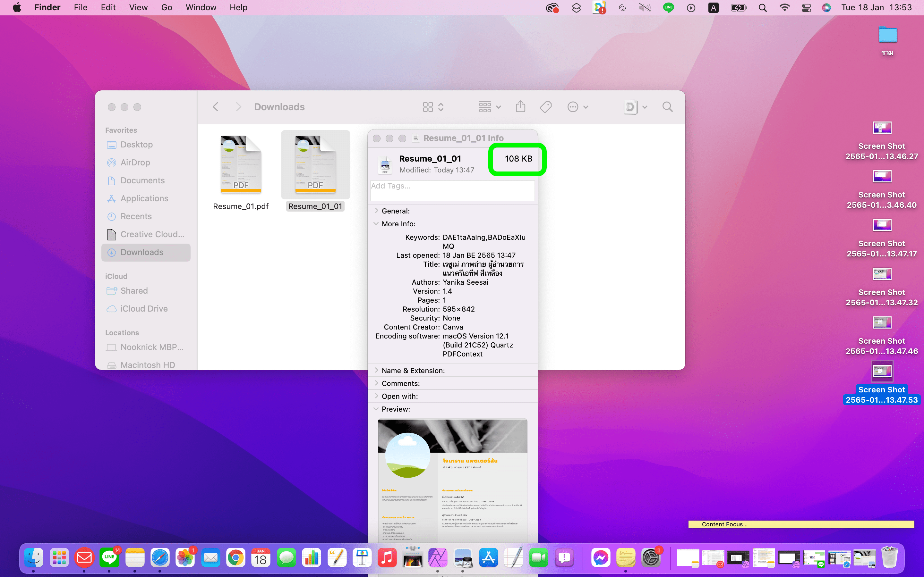
Task: Toggle the icon view switcher control
Action: click(x=433, y=107)
